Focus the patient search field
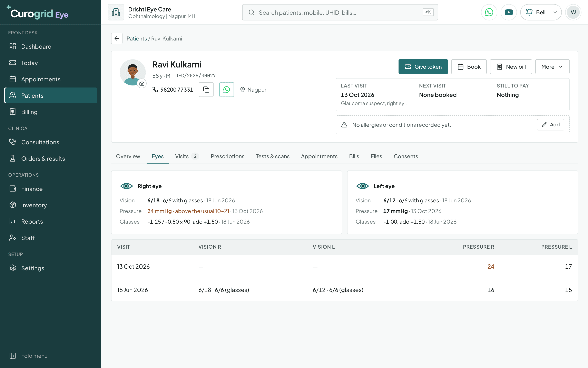This screenshot has height=368, width=588. (x=340, y=12)
